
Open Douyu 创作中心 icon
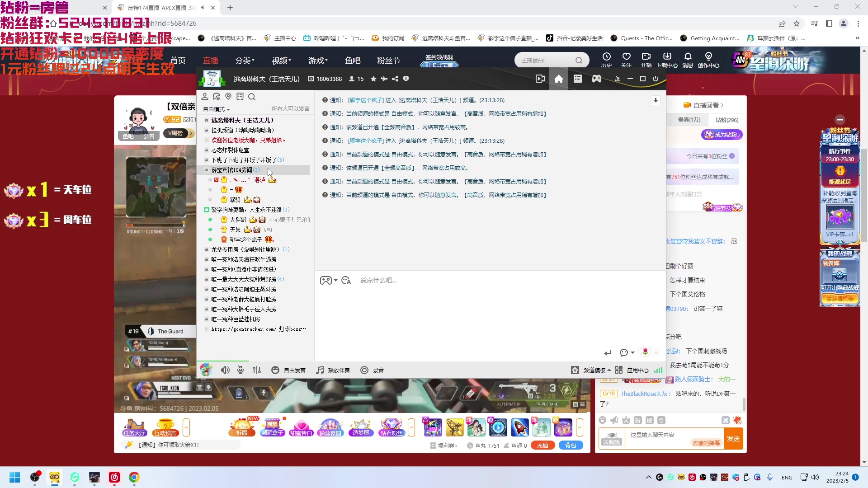pyautogui.click(x=708, y=60)
